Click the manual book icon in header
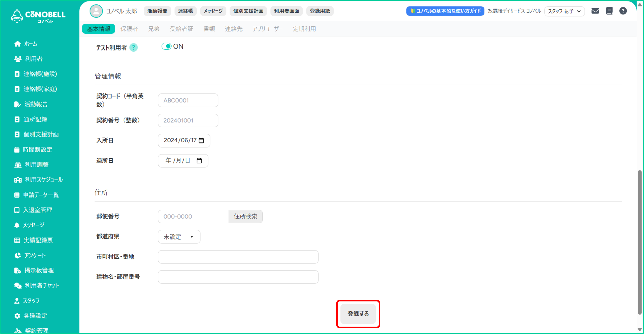This screenshot has width=644, height=334. pos(609,11)
